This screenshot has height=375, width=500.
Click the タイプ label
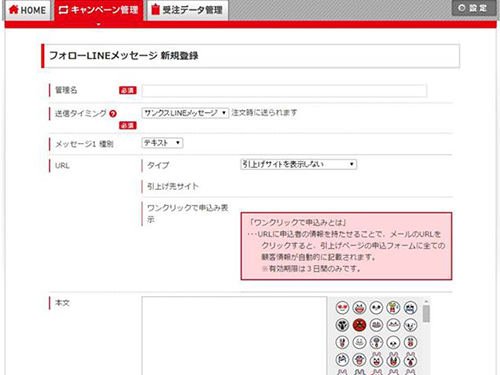click(158, 165)
